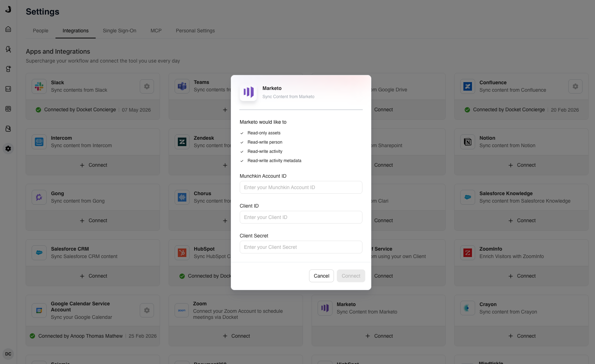
Task: Go to the MCP tab
Action: 156,31
